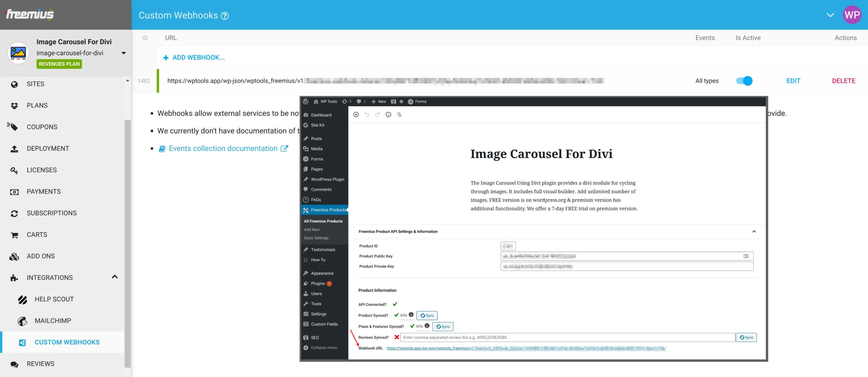
Task: Click the Subscriptions refresh icon
Action: point(14,213)
